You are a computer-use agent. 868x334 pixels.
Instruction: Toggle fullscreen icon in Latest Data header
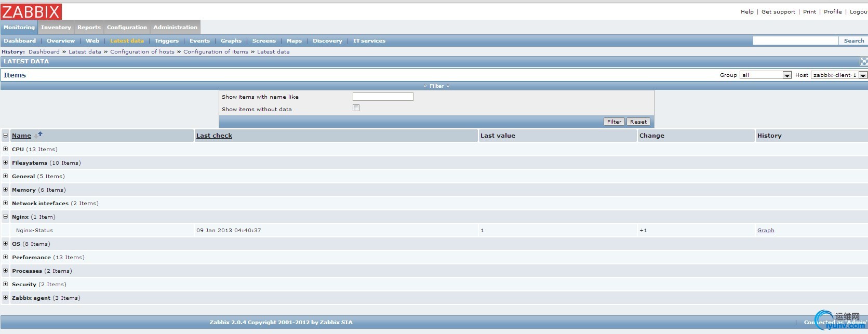863,61
